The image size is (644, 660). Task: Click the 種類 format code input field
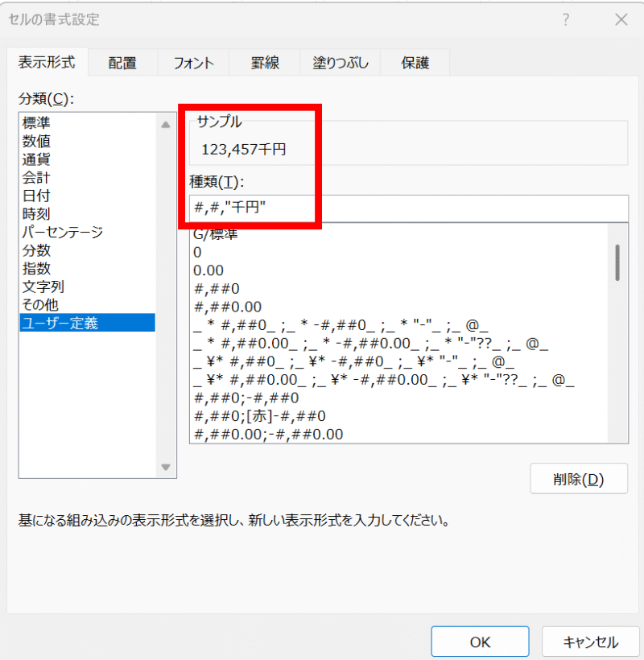409,208
